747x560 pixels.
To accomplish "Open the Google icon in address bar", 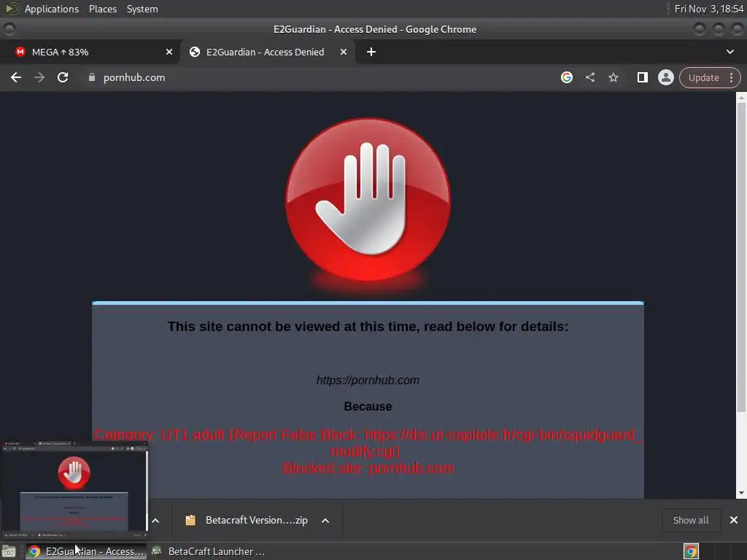I will pyautogui.click(x=566, y=77).
